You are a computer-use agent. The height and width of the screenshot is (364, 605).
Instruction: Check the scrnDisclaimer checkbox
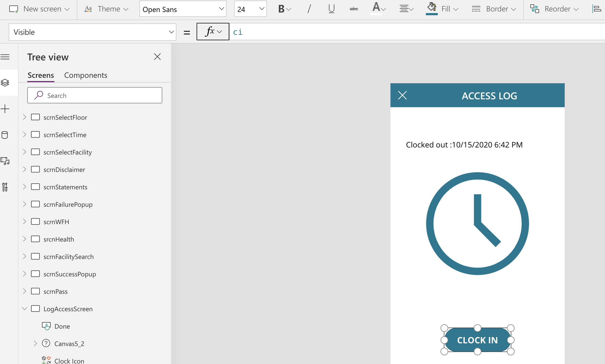tap(36, 169)
